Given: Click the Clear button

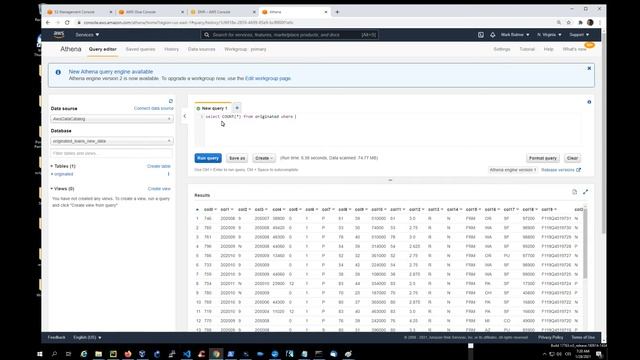Looking at the screenshot, I should click(x=572, y=158).
